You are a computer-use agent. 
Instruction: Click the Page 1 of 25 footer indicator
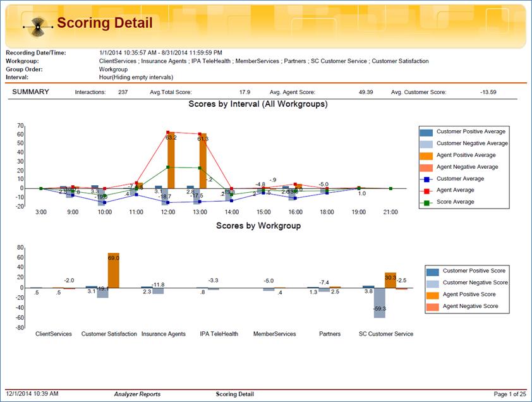click(510, 394)
